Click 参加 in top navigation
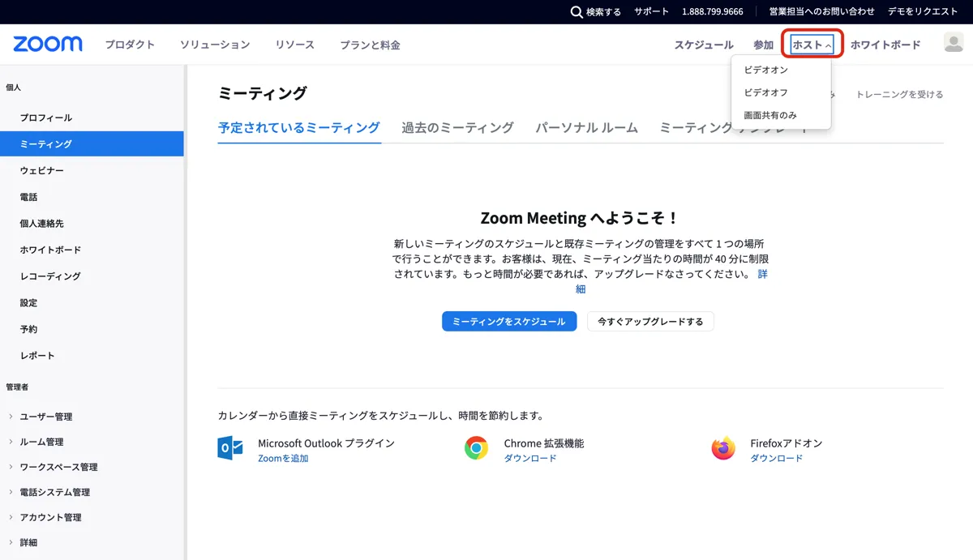973x560 pixels. point(763,45)
